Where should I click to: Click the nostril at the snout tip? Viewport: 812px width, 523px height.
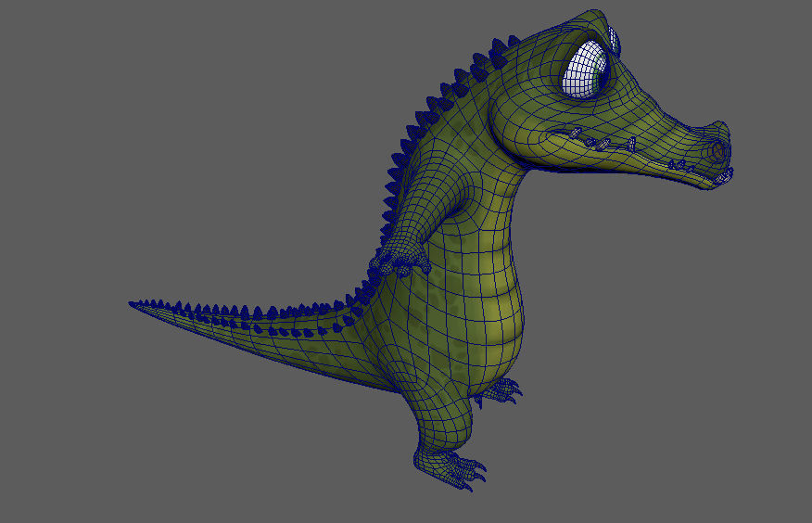718,149
